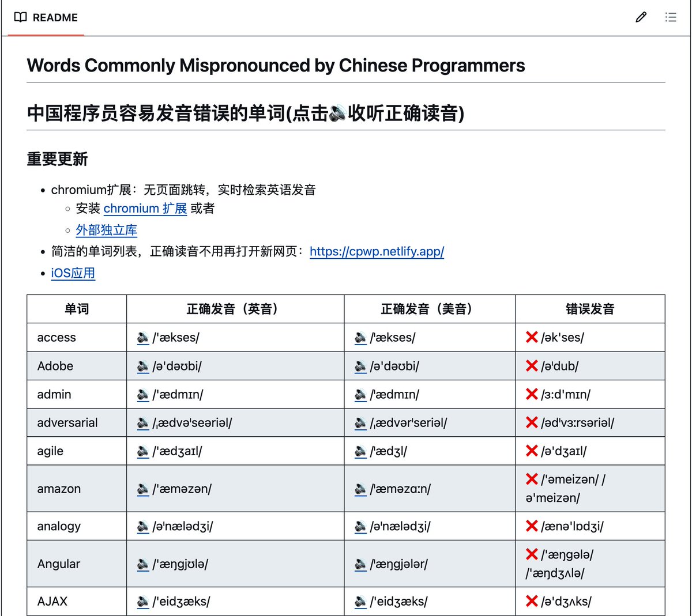Click wrong pronunciation /ək'ses/ for access
Screen dimensions: 692x616
tap(563, 338)
